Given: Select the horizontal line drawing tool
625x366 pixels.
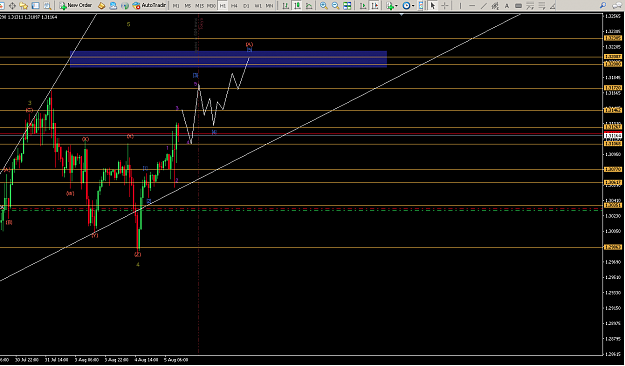Looking at the screenshot, I should point(472,6).
